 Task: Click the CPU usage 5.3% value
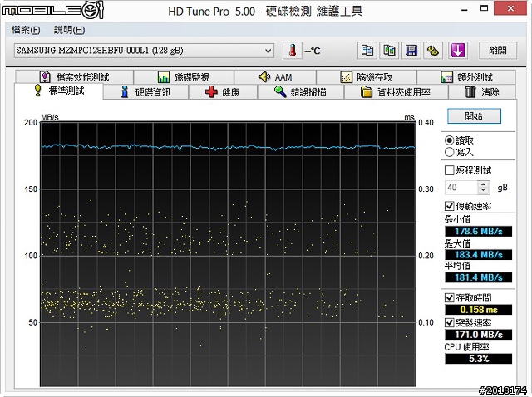(479, 359)
